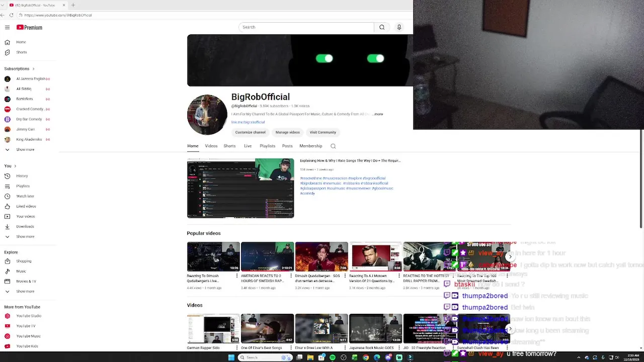Screen dimensions: 644x362
Task: Open the Popular videos section heading
Action: coord(204,233)
